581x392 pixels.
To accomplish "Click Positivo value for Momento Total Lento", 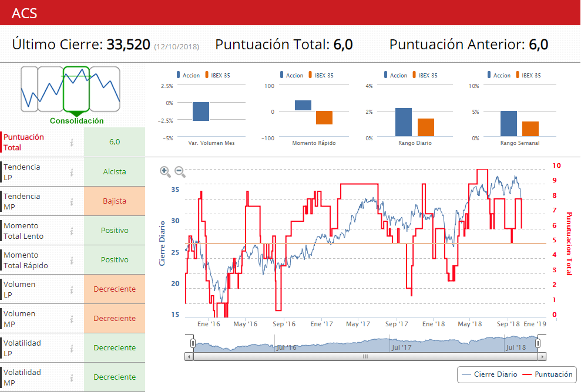I will [x=115, y=230].
